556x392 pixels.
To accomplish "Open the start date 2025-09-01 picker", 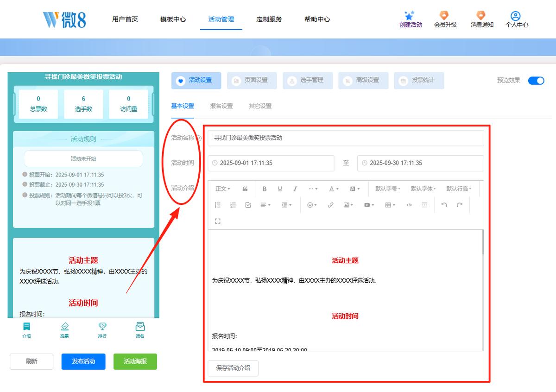I will pos(271,163).
